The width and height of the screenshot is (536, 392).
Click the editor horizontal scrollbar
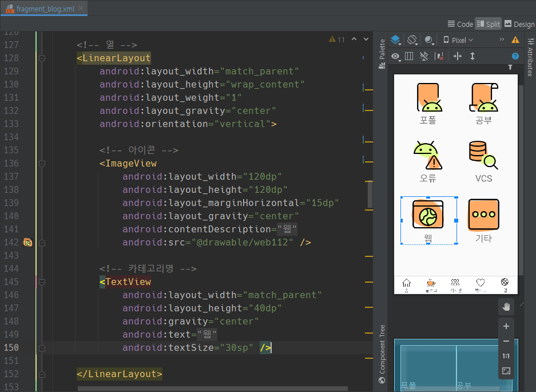pos(212,389)
